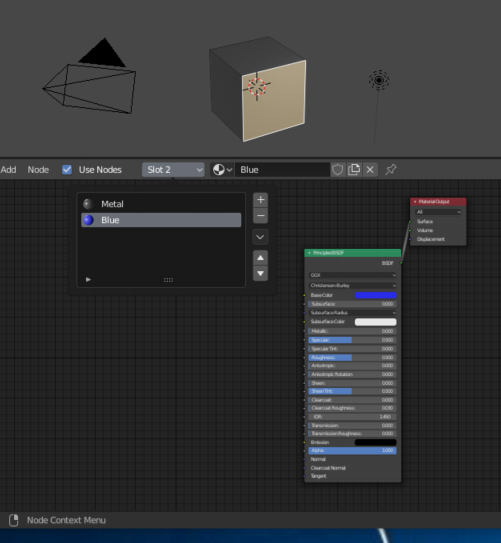Click the Metallic value slider

point(352,331)
